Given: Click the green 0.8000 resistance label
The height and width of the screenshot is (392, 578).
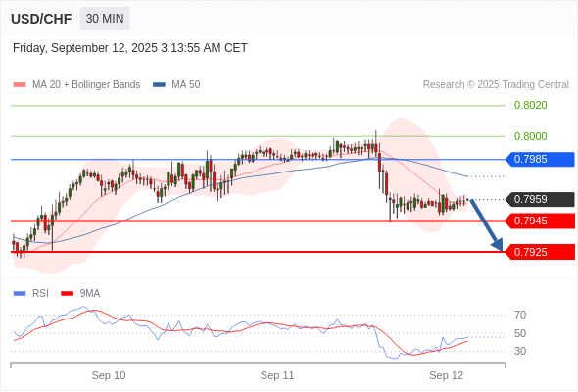Looking at the screenshot, I should point(530,136).
